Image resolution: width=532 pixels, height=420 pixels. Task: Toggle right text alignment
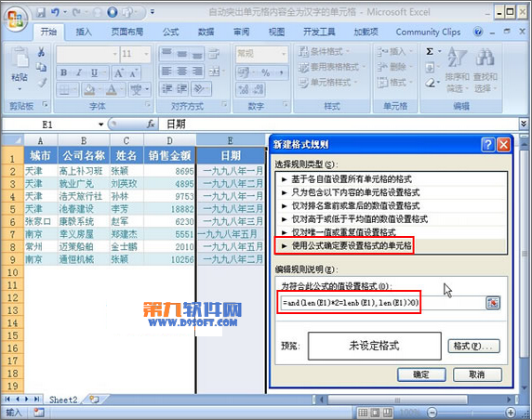click(x=197, y=72)
